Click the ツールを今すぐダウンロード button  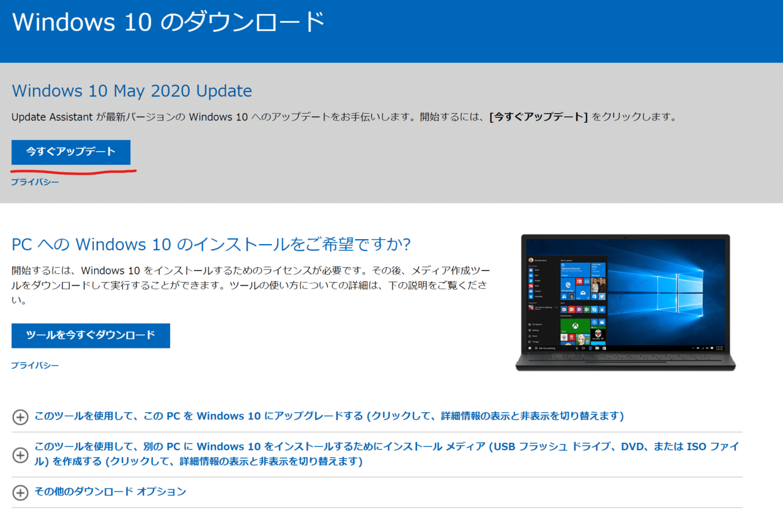(x=91, y=336)
